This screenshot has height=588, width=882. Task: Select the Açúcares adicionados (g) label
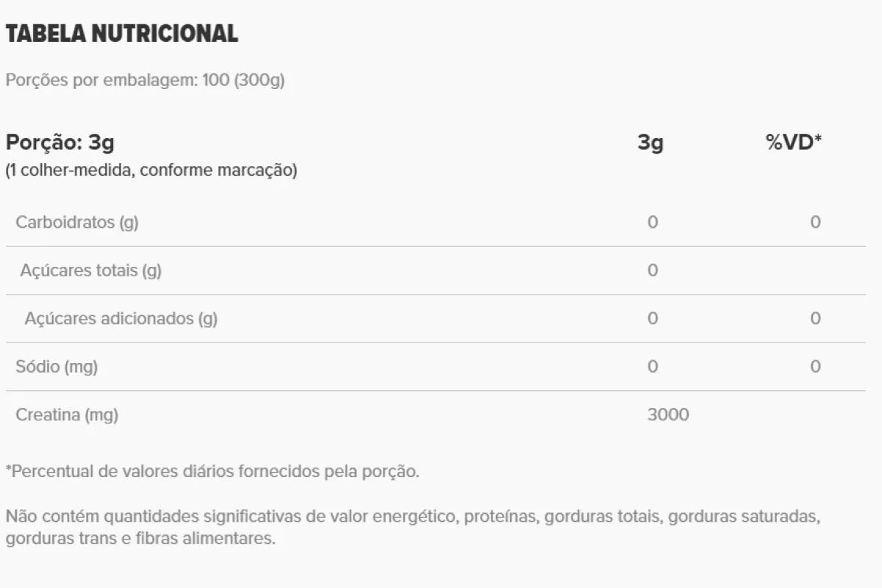tap(121, 319)
